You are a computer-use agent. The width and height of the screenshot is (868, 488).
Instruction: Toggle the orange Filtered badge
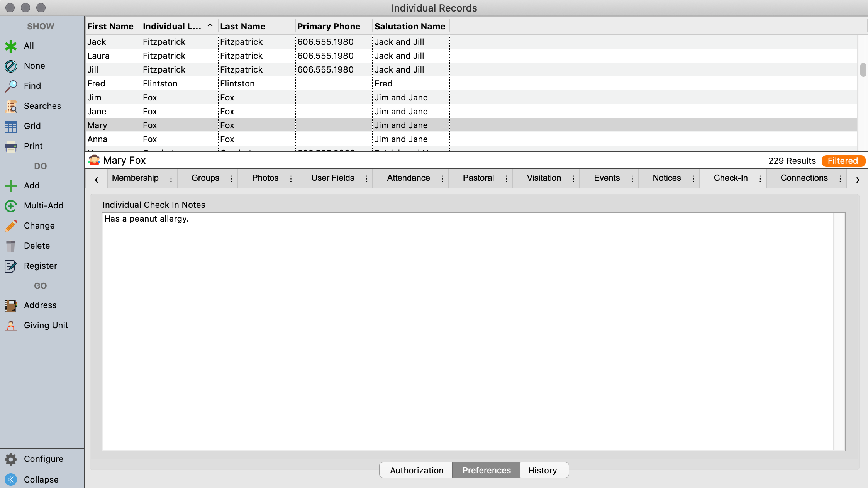tap(843, 161)
